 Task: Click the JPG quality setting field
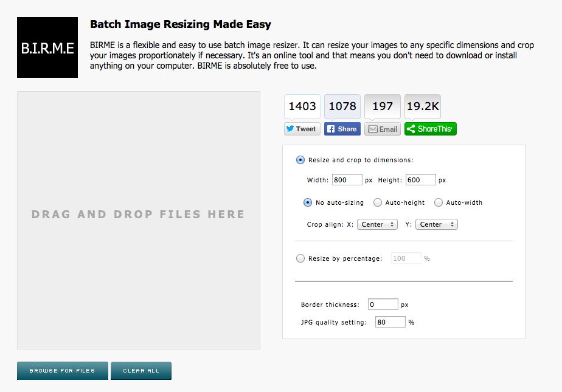(x=390, y=322)
